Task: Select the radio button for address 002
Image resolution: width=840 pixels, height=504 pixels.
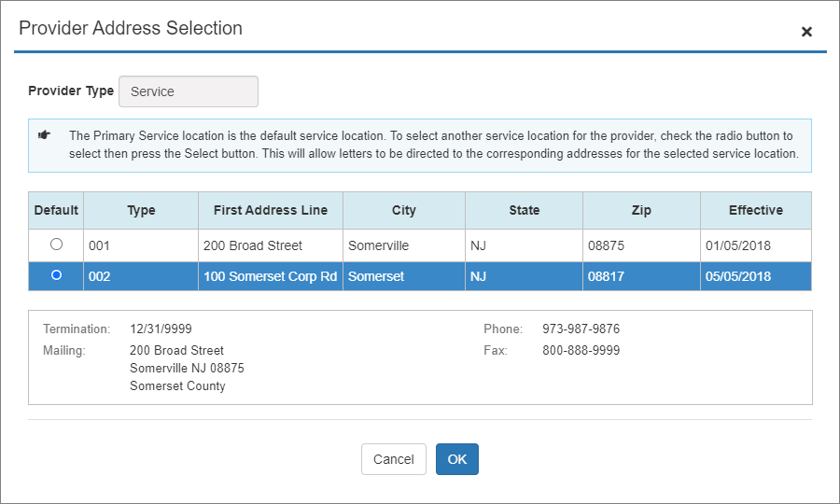Action: pos(56,275)
